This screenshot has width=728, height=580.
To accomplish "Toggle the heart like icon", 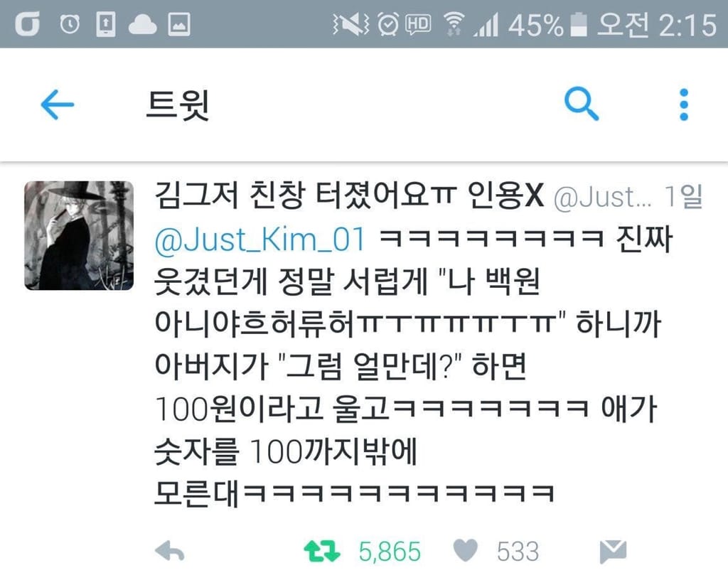I will pos(465,551).
